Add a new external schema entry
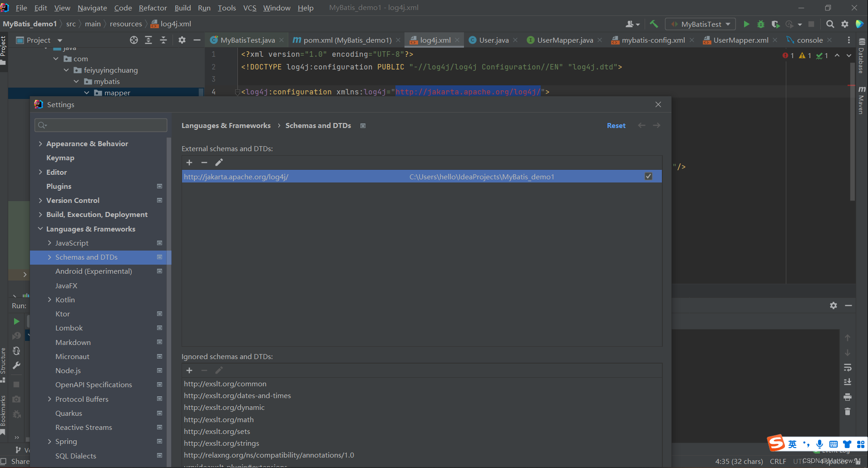868x468 pixels. 189,163
